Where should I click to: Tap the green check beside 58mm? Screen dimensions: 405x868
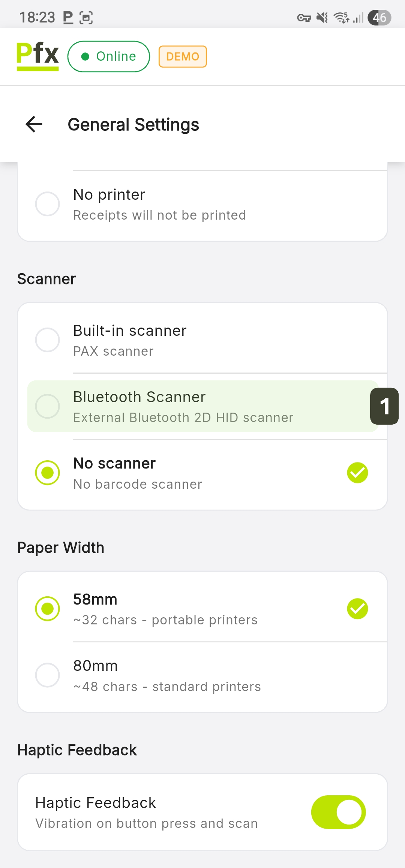pyautogui.click(x=357, y=609)
